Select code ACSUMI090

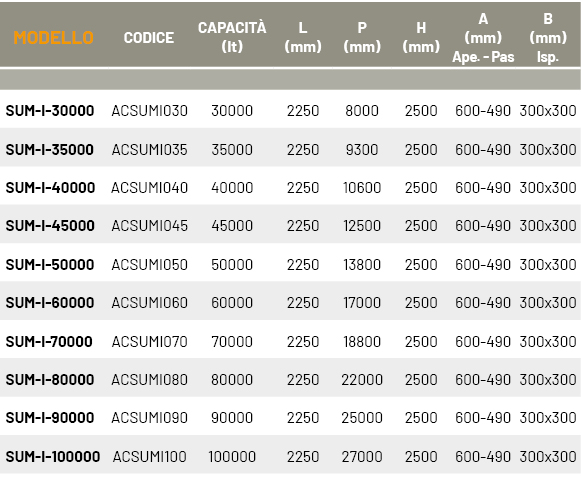pos(150,418)
